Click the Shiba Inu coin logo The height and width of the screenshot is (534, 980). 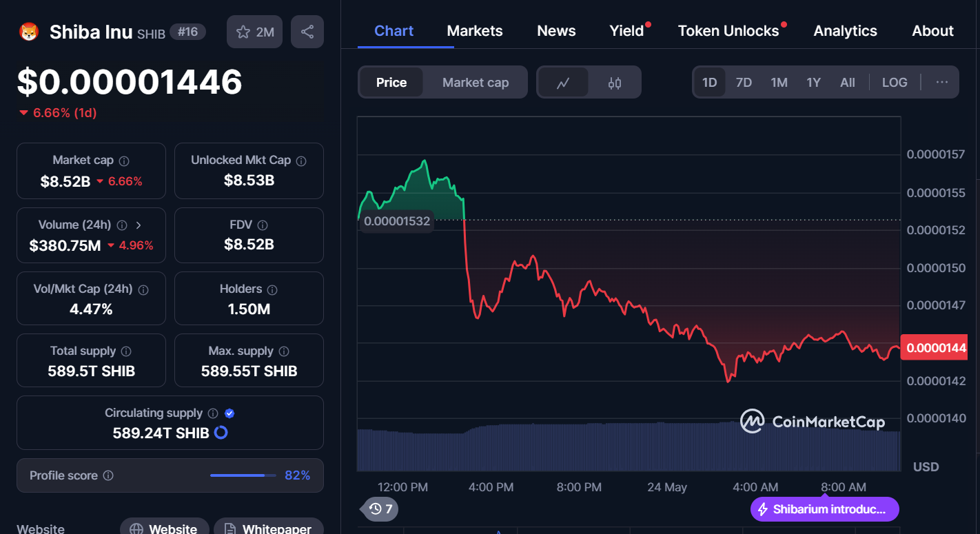tap(29, 32)
